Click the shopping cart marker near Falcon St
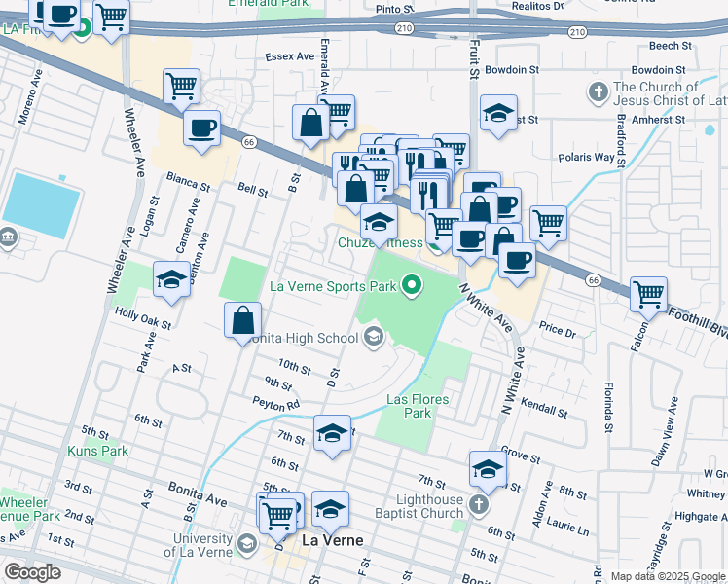The height and width of the screenshot is (584, 728). coord(648,293)
